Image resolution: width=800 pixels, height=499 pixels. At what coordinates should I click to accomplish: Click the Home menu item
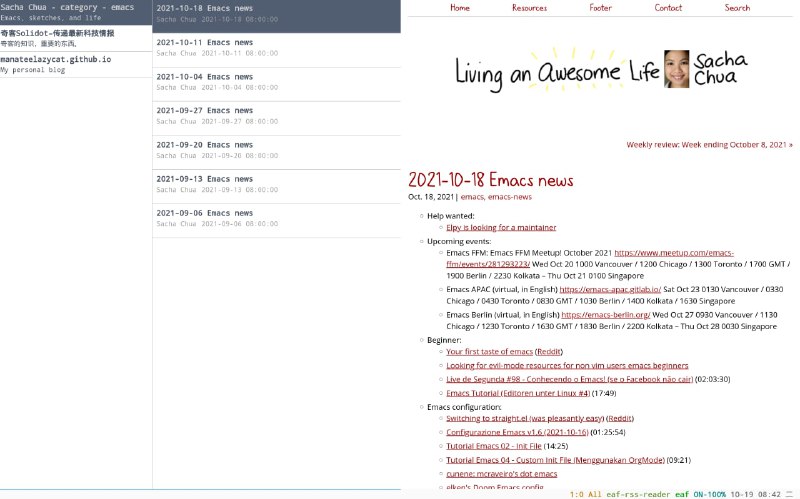coord(460,8)
